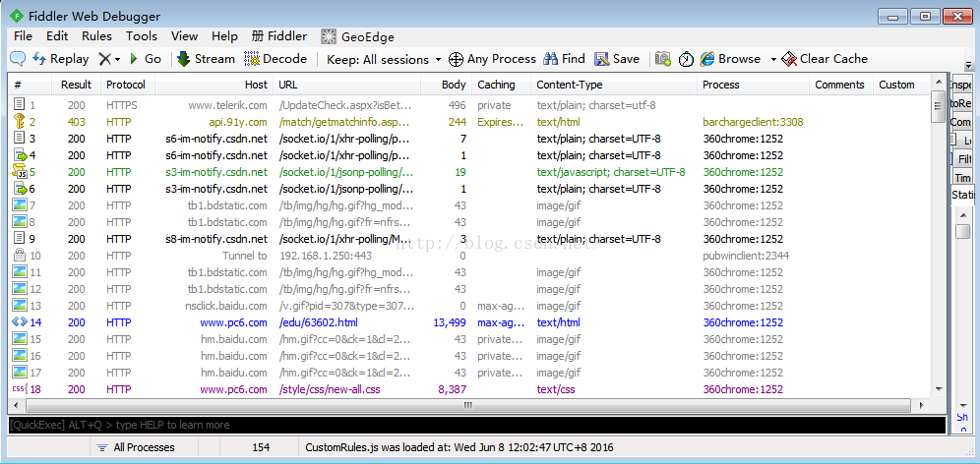The height and width of the screenshot is (464, 980).
Task: Click the HTML icon of session 14
Action: coord(20,322)
